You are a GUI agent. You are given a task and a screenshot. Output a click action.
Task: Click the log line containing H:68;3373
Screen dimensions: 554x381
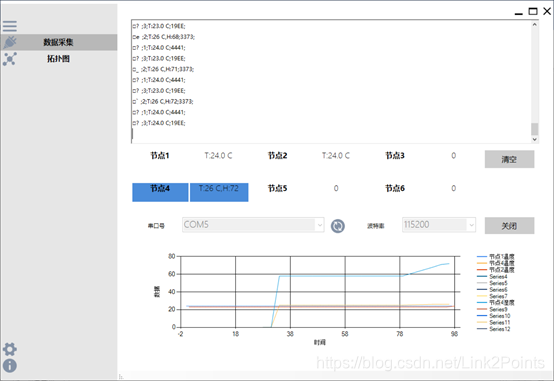pos(164,37)
